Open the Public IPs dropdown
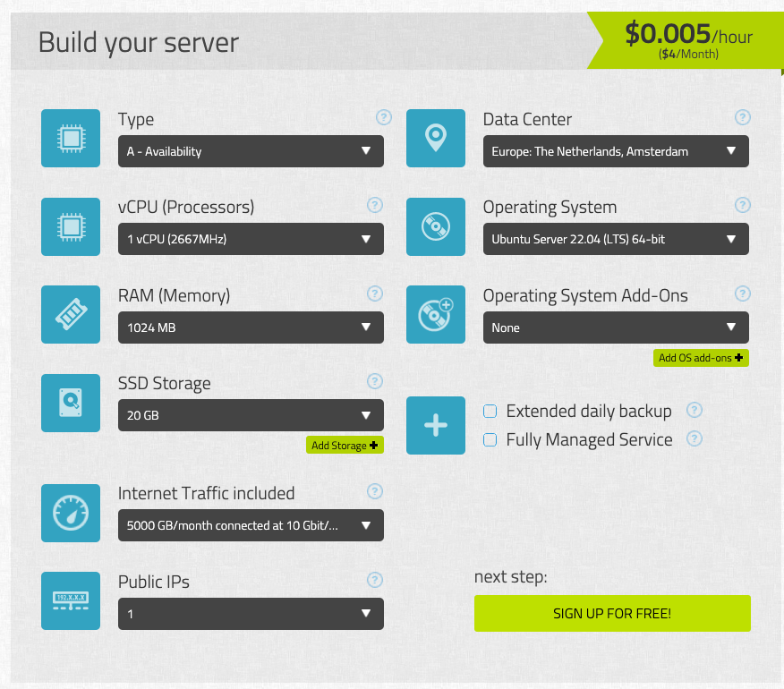784x689 pixels. [251, 614]
